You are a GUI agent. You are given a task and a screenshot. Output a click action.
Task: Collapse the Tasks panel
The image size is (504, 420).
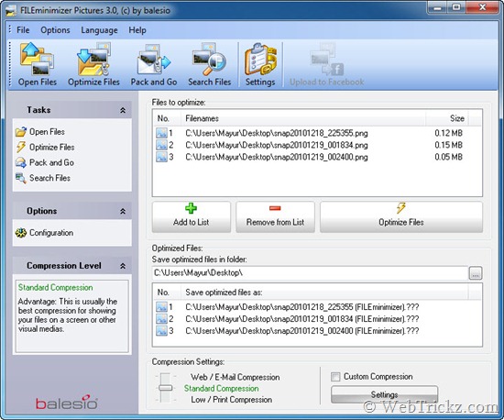click(x=123, y=110)
